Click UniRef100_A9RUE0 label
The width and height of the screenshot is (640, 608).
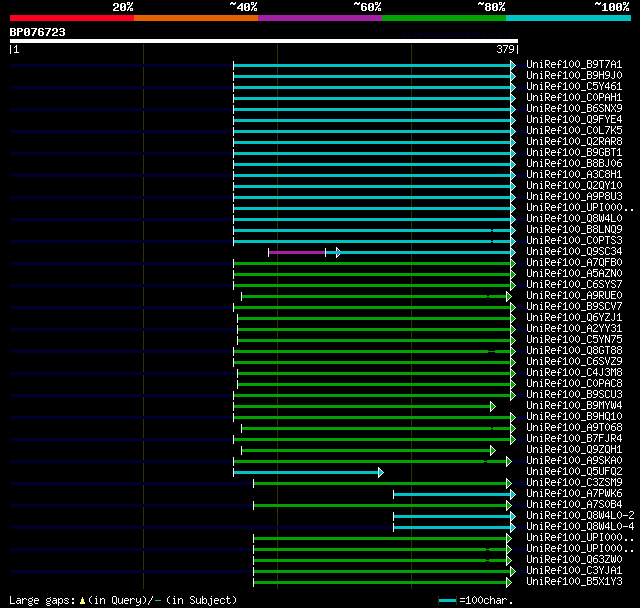point(574,296)
